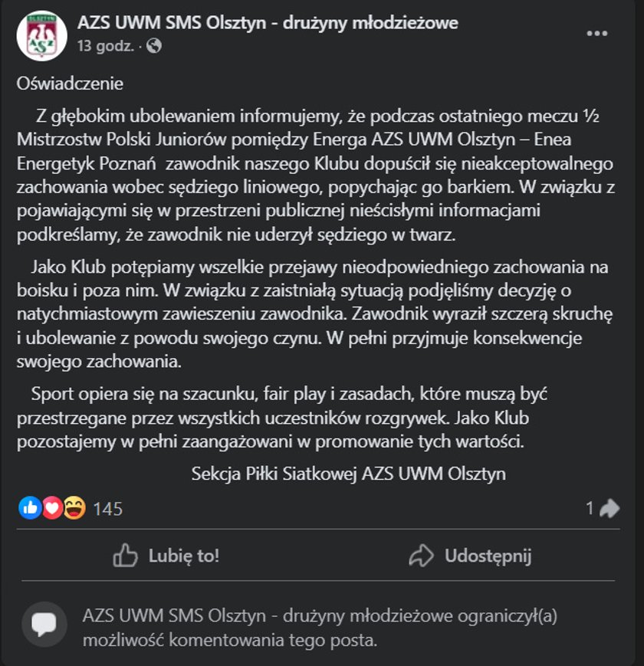The image size is (644, 666).
Task: Open the AZS Olsztyn page avatar logo
Action: pos(41,36)
